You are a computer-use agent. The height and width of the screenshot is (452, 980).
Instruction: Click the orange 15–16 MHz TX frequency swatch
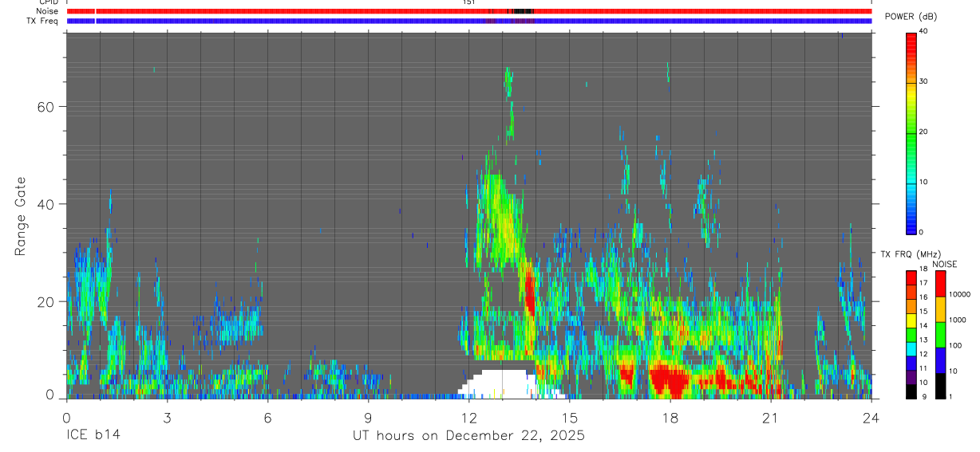coord(911,306)
